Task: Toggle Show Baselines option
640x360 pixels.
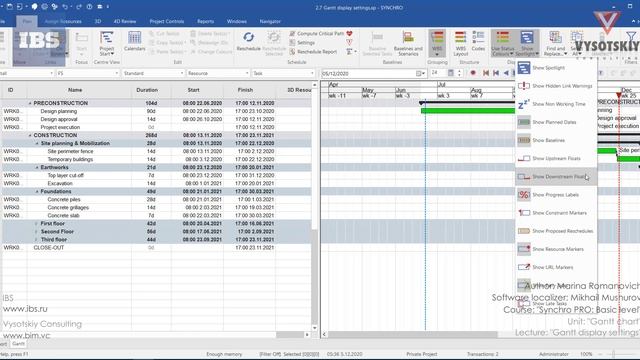Action: [x=556, y=140]
